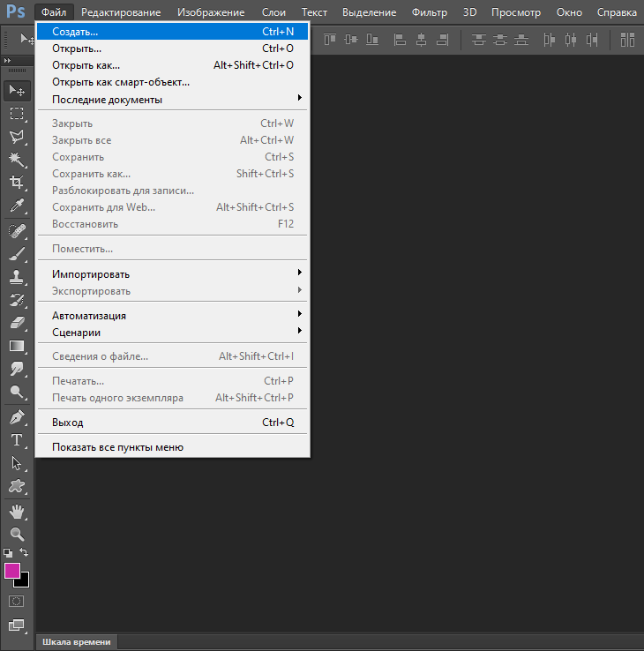
Task: Expand Последние документы submenu
Action: click(172, 99)
